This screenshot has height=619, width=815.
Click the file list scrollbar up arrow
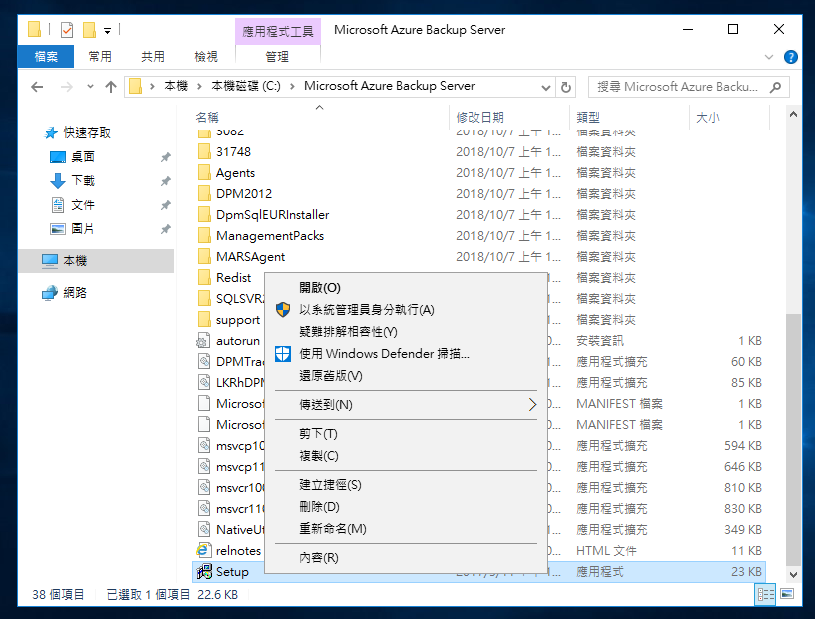tap(793, 114)
